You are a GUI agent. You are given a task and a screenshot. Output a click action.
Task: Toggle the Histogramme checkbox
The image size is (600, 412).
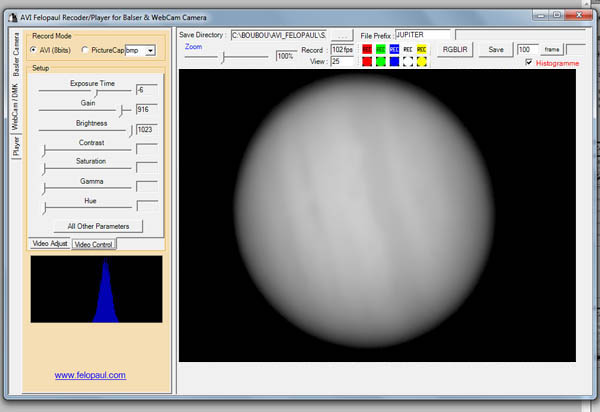529,63
